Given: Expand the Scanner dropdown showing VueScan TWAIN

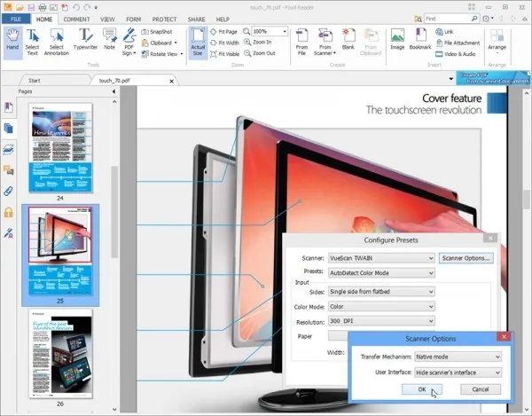Looking at the screenshot, I should (381, 258).
